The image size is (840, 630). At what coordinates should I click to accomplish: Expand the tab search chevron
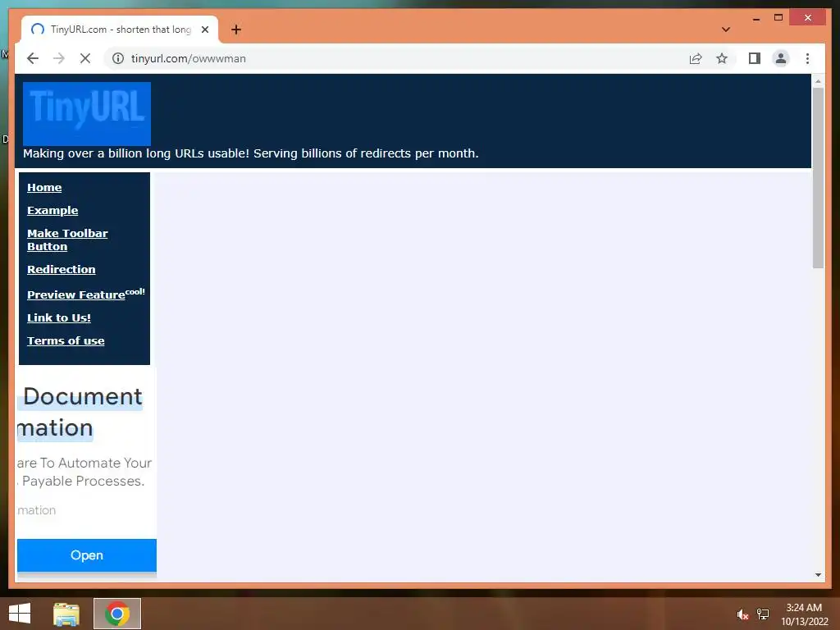pos(726,30)
